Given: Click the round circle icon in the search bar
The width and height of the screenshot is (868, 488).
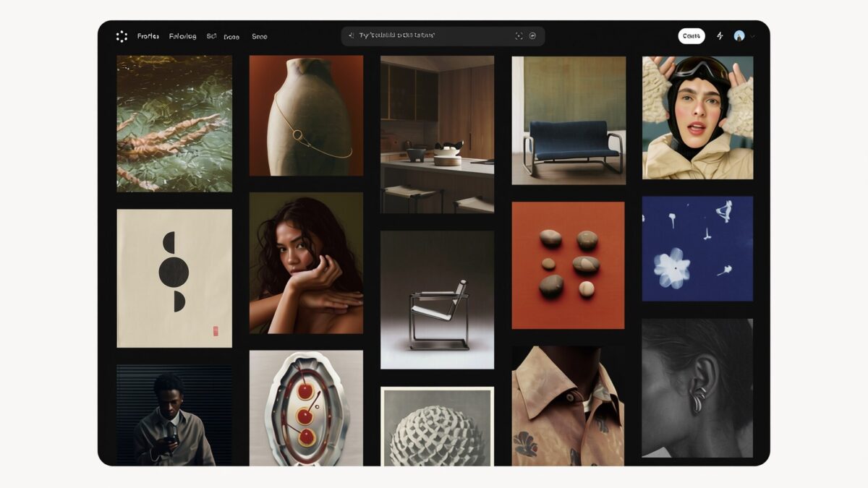Looking at the screenshot, I should 533,35.
